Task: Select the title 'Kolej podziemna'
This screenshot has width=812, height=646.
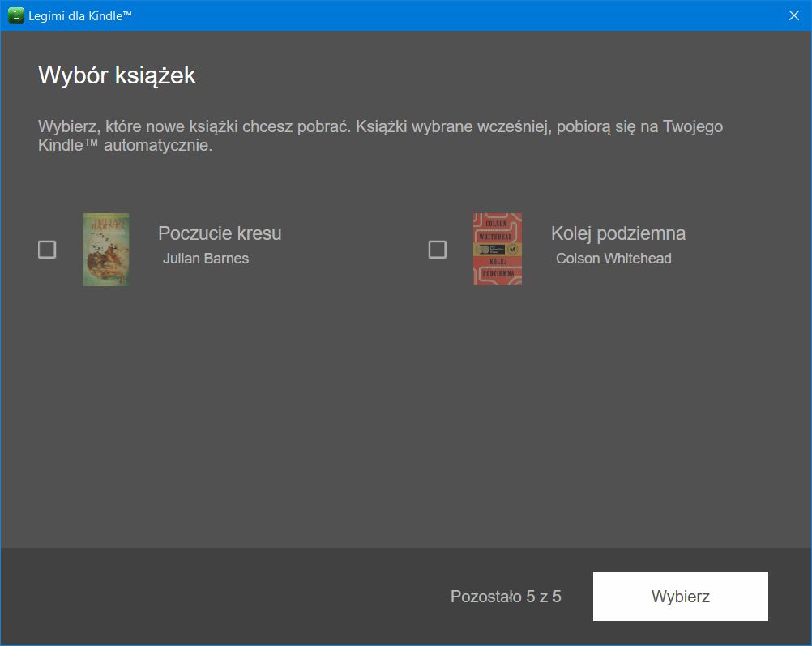Action: 618,233
